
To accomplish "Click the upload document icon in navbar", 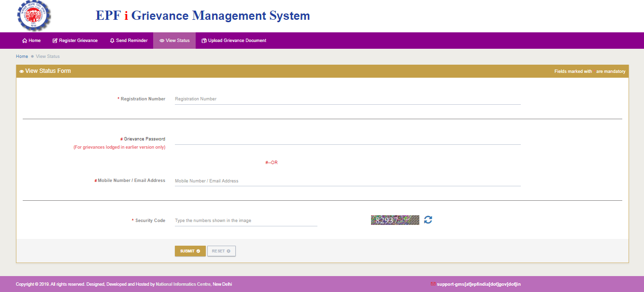I will [204, 41].
